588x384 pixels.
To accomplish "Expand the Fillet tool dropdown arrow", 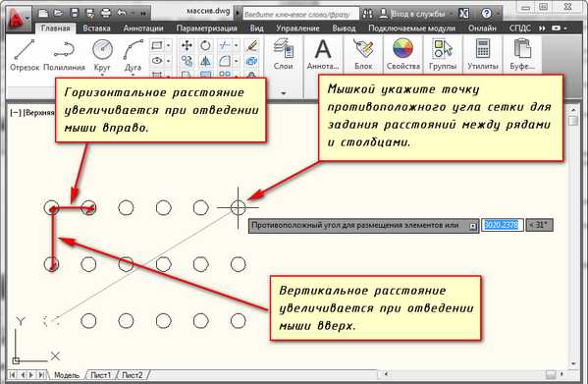I will 237,61.
